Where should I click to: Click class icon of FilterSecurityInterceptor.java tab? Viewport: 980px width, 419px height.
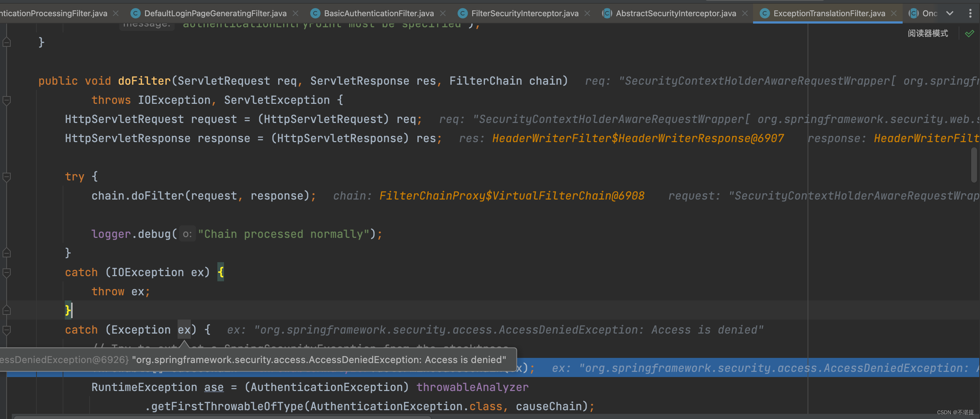462,13
